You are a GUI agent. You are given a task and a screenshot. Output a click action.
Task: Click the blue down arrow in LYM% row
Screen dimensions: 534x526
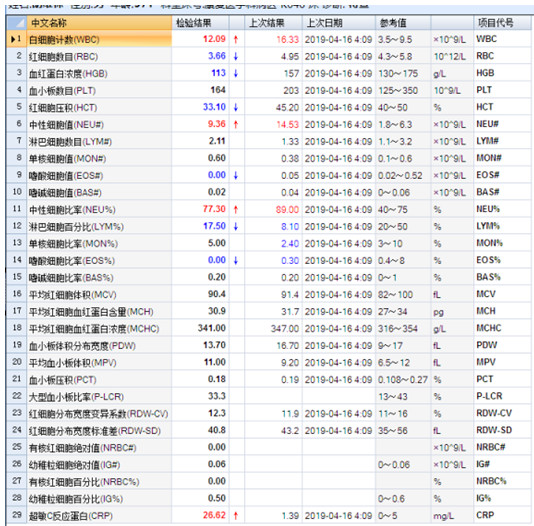coord(236,227)
